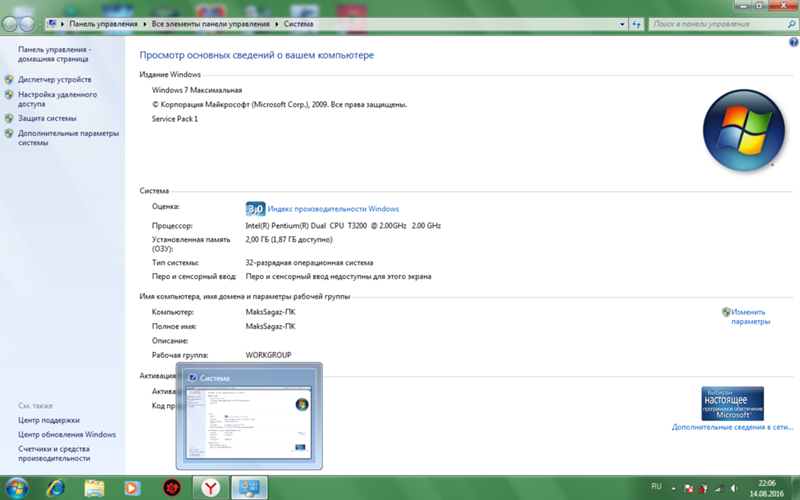Screen dimensions: 800x500
Task: Click Service Pack 1 text
Action: click(175, 118)
